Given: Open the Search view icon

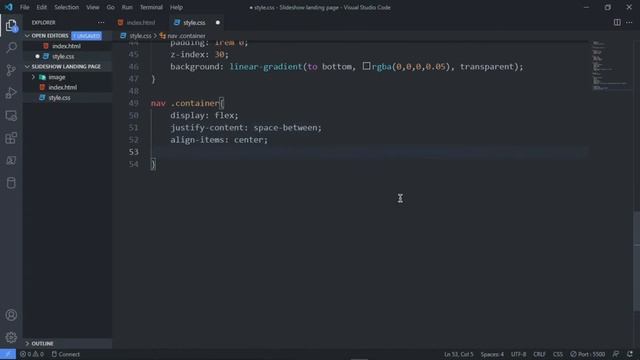Looking at the screenshot, I should [11, 48].
